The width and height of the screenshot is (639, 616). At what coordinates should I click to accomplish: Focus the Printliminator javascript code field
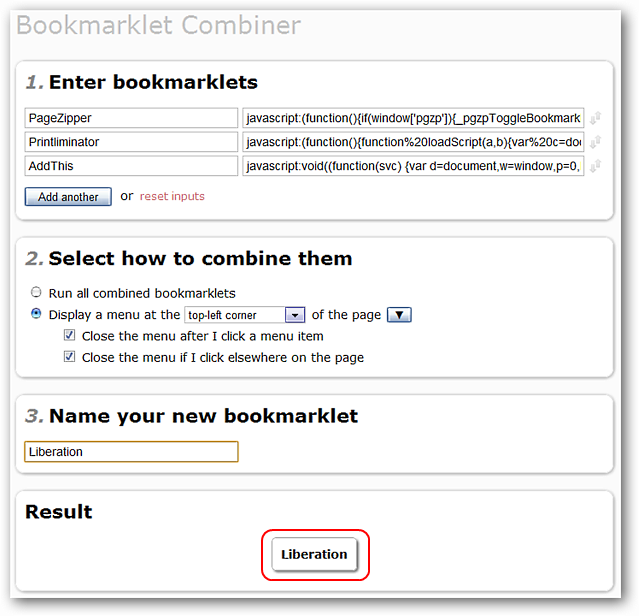(413, 142)
